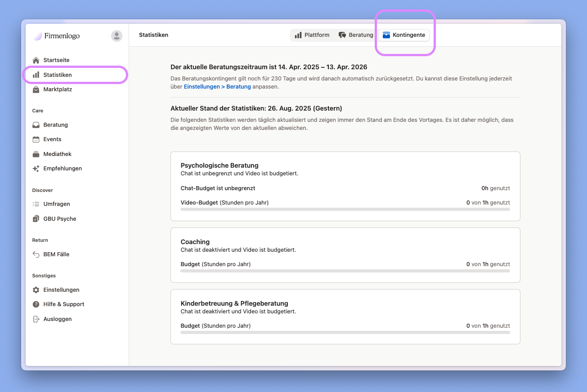Click the Umfragen list icon
Image resolution: width=587 pixels, height=392 pixels.
pos(36,204)
